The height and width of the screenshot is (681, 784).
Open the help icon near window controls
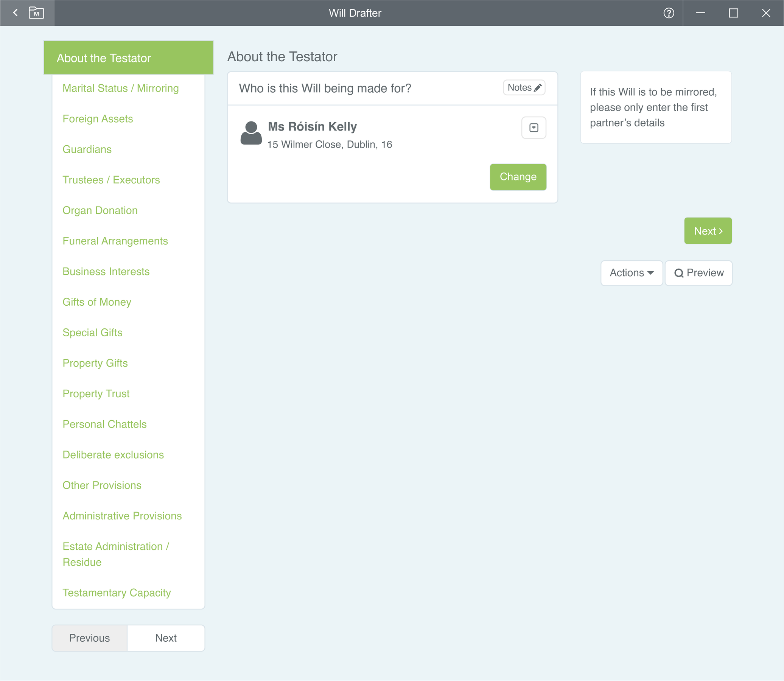click(x=669, y=12)
